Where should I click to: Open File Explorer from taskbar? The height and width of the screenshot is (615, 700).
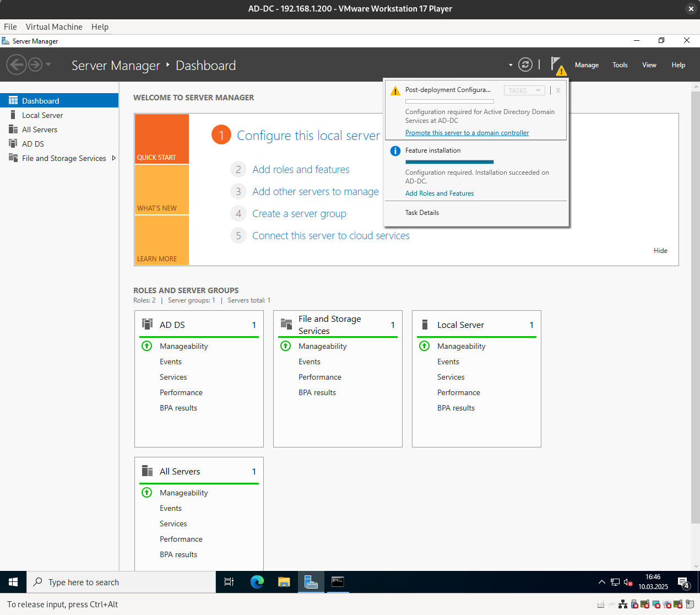point(284,582)
